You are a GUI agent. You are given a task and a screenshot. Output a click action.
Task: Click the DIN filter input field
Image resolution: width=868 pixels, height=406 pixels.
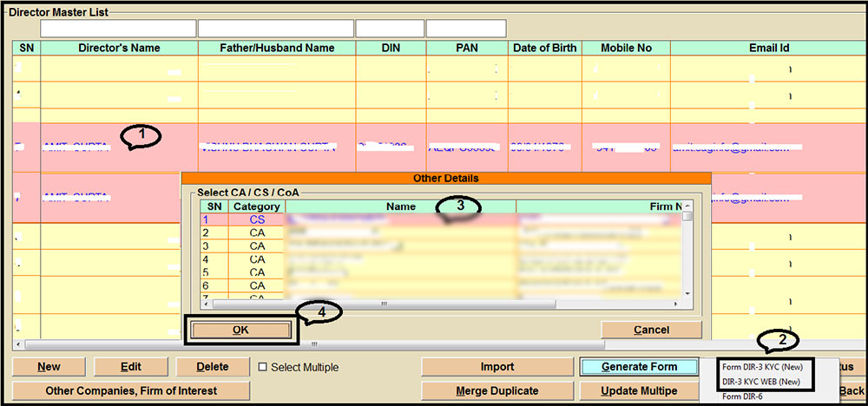pyautogui.click(x=390, y=29)
